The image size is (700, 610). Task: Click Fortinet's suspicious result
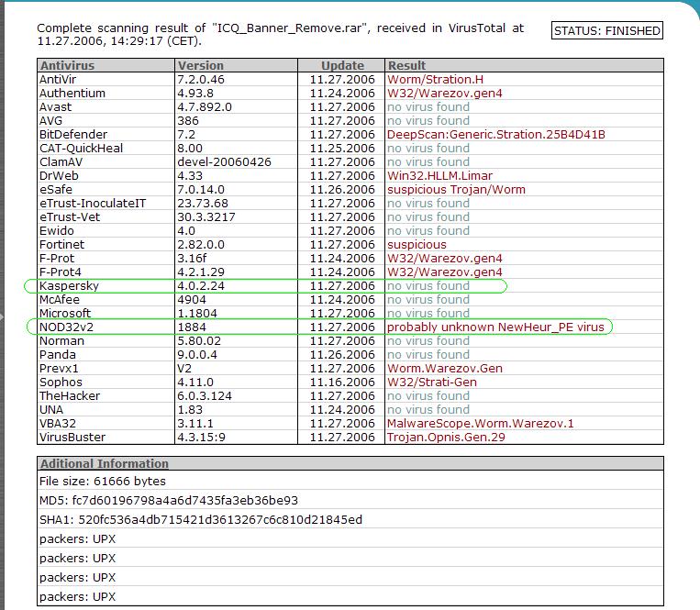(417, 245)
